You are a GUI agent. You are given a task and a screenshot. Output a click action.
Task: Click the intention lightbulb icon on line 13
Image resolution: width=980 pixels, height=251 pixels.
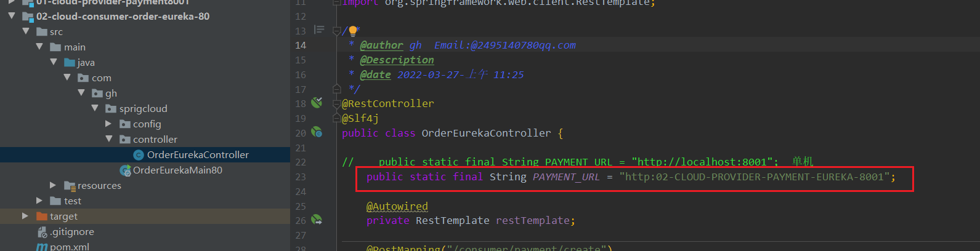coord(353,31)
